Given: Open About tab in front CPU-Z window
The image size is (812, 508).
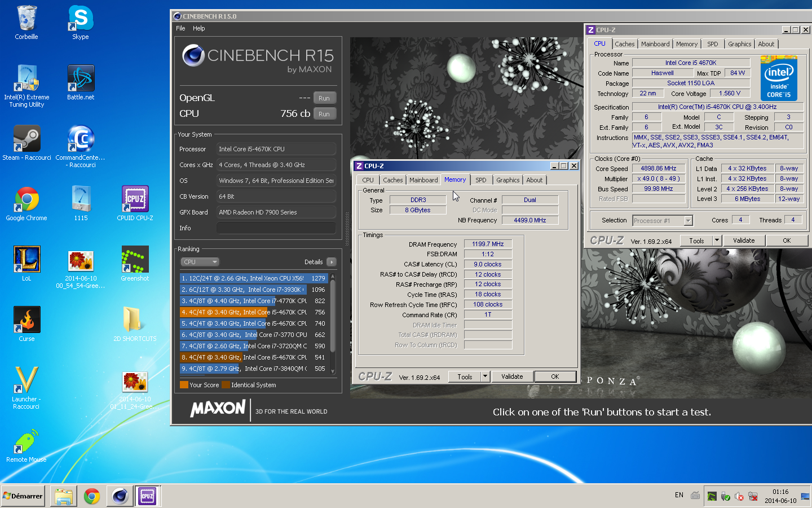Looking at the screenshot, I should coord(535,180).
